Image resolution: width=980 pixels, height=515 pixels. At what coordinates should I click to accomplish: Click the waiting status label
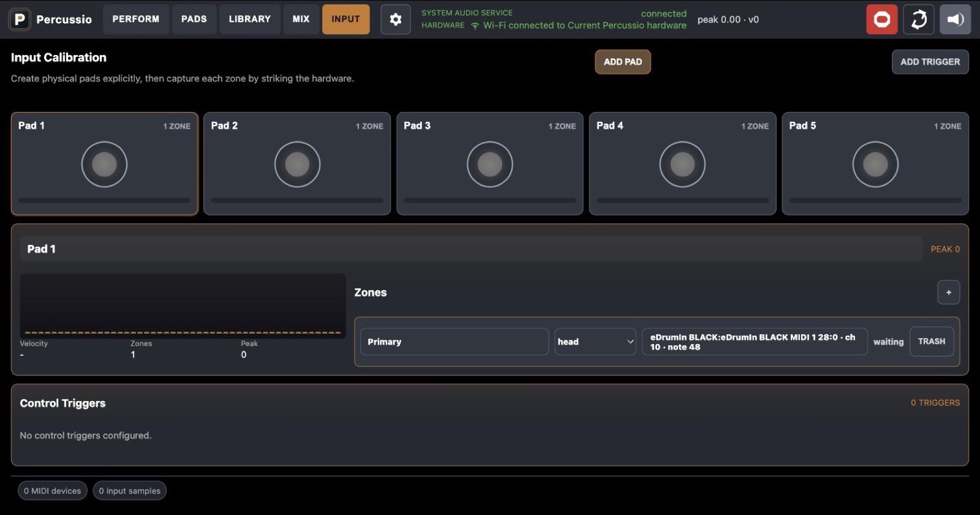click(888, 342)
